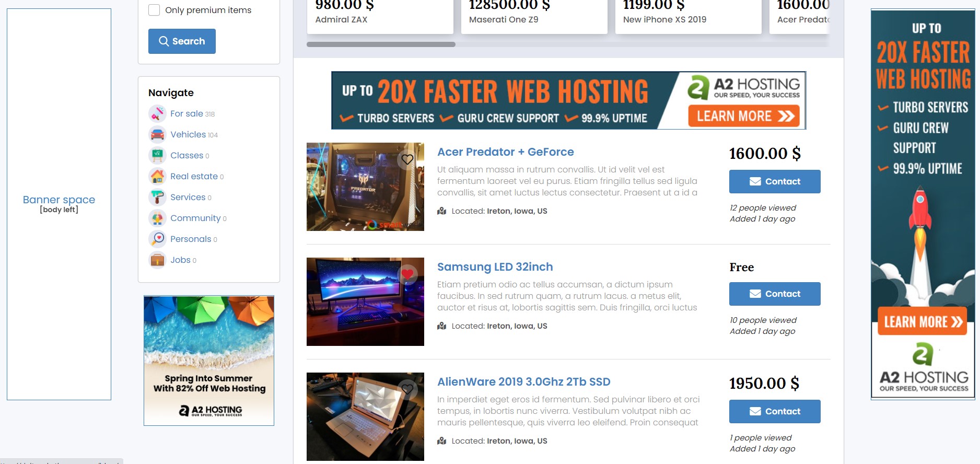Click the horizontal A2 Hosting banner ad
This screenshot has width=980, height=464.
click(x=568, y=100)
